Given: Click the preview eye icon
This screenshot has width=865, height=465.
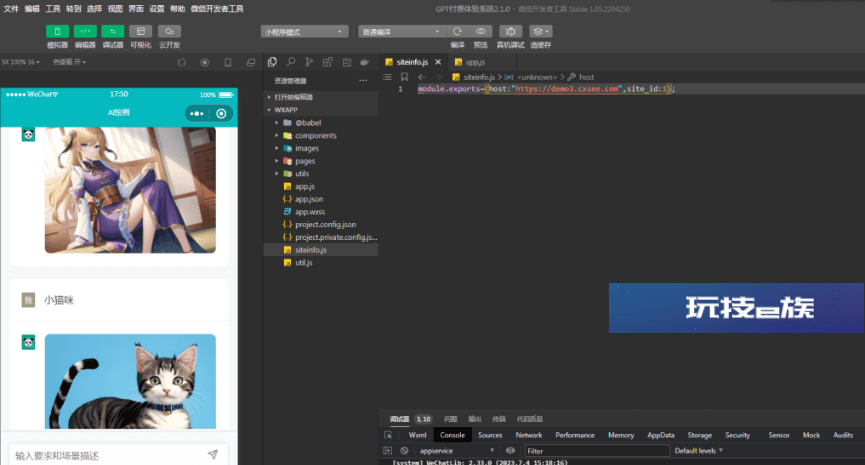Looking at the screenshot, I should click(x=480, y=31).
